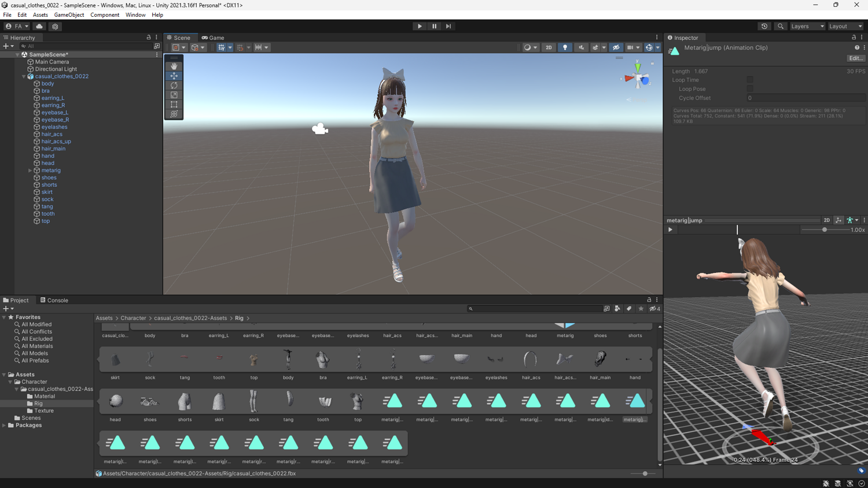The image size is (868, 488).
Task: Select the Move tool in Scene
Action: [174, 76]
